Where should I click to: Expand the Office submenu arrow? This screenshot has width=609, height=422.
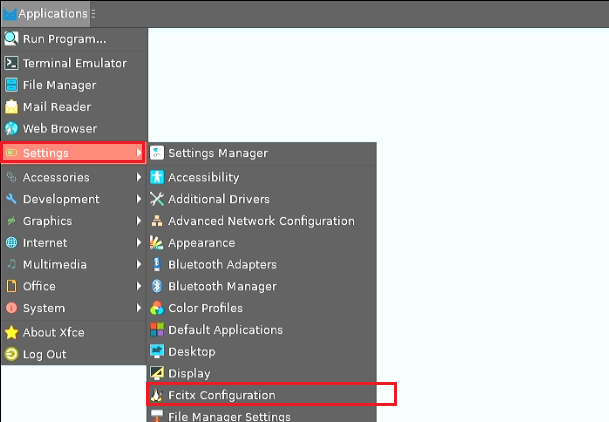tap(139, 286)
